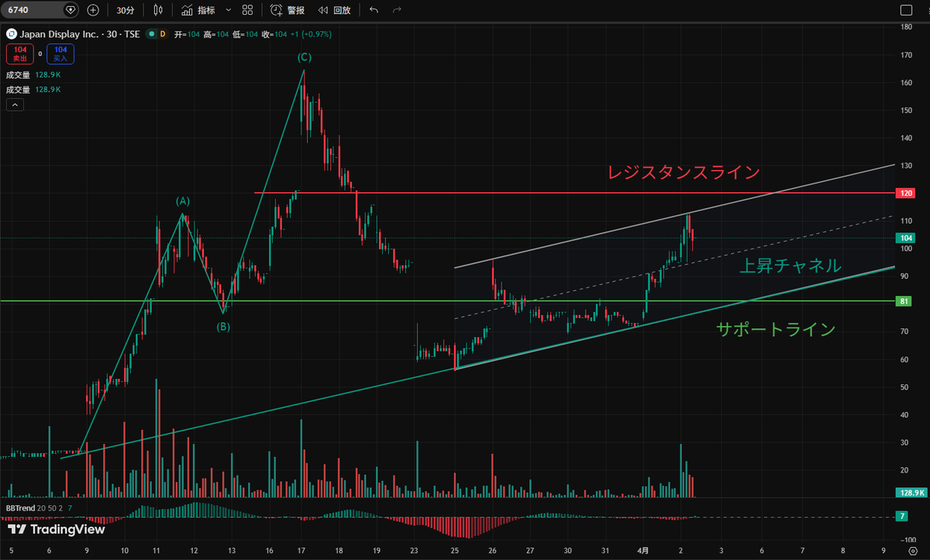Click the 4月 label on time axis
The width and height of the screenshot is (930, 560).
[643, 551]
